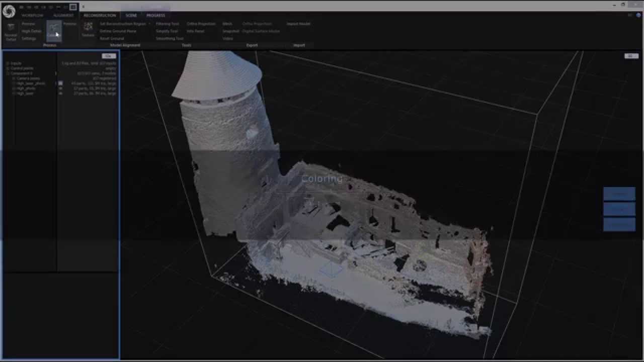644x362 pixels.
Task: Collapse the Component 0 tree node
Action: tap(8, 73)
